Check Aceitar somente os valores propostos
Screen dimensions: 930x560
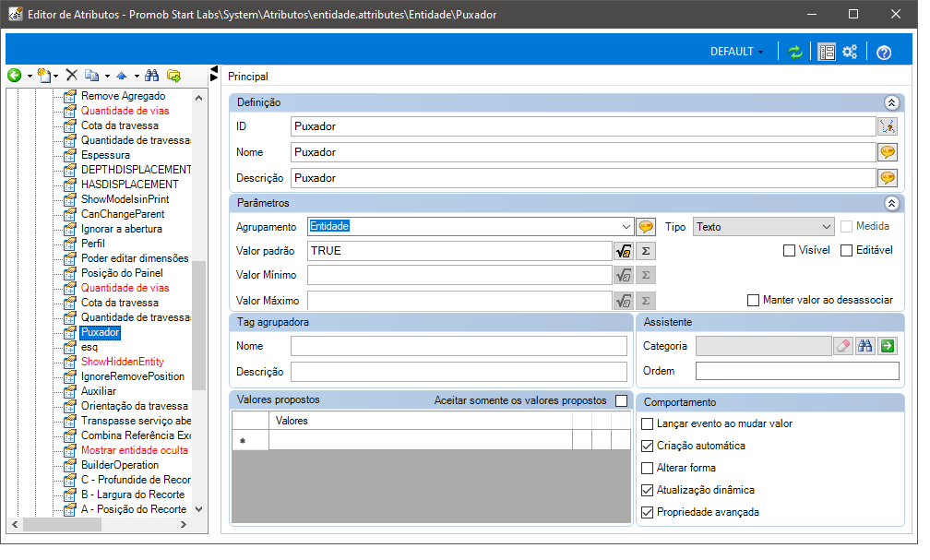(621, 401)
